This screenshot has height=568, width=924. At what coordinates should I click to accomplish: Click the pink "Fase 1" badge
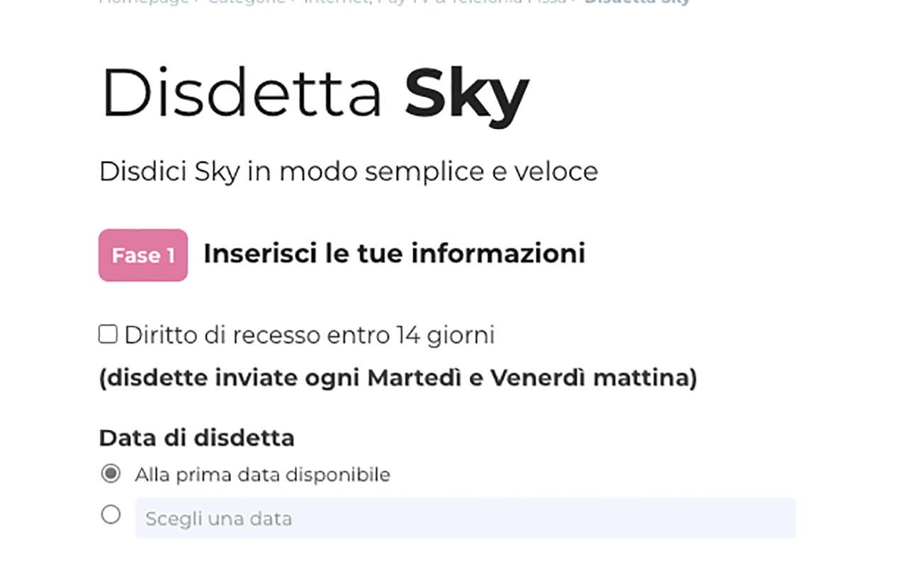[x=143, y=255]
